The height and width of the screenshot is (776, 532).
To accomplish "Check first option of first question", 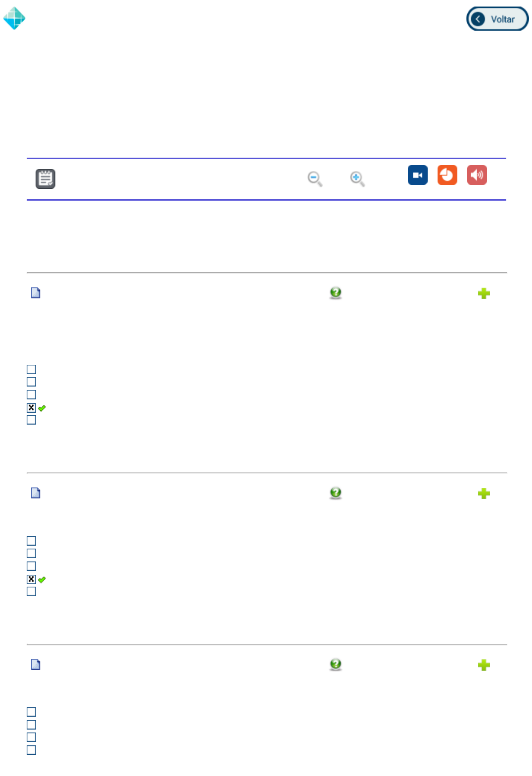I will click(32, 370).
